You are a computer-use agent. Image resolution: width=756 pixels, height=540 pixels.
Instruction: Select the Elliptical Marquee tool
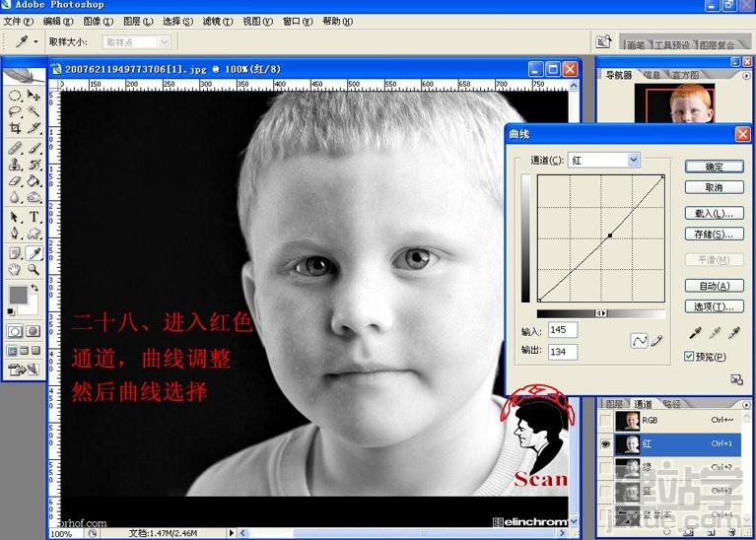(15, 96)
